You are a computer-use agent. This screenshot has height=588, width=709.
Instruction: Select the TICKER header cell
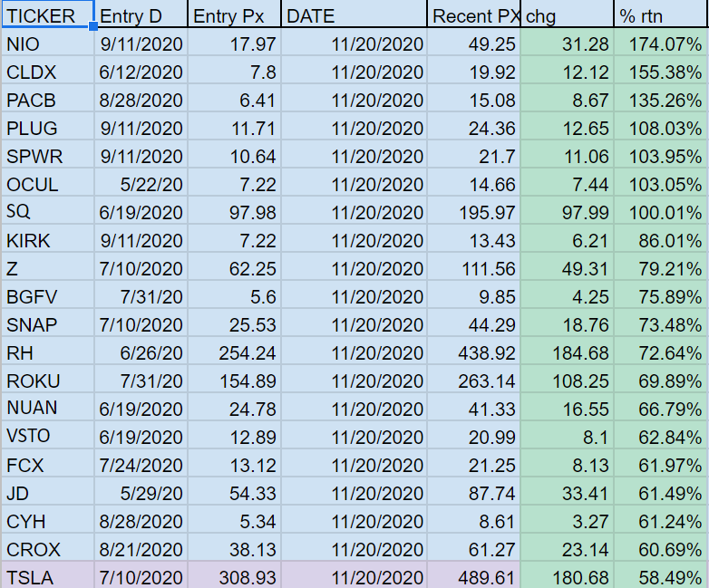pos(47,14)
